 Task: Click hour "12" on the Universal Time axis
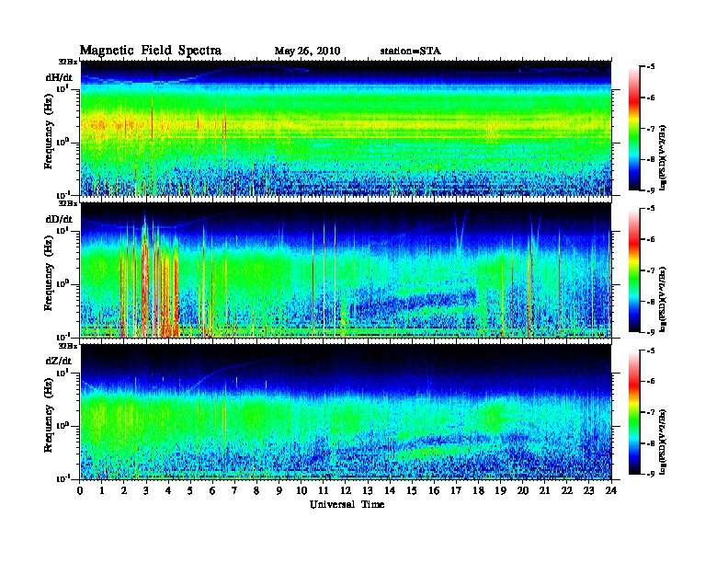346,490
